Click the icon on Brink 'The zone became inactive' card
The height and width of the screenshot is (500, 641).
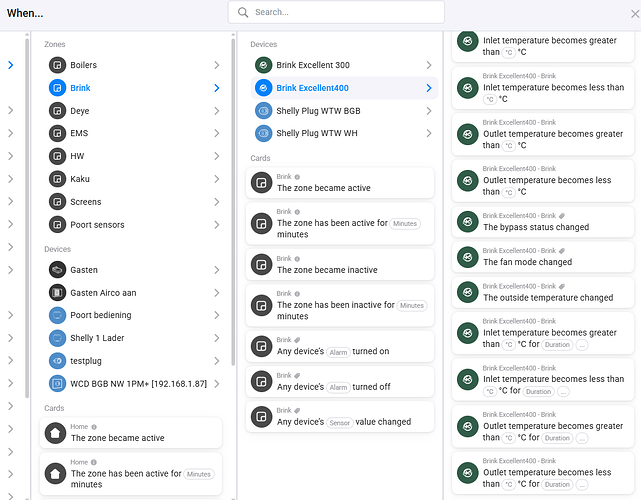point(261,265)
